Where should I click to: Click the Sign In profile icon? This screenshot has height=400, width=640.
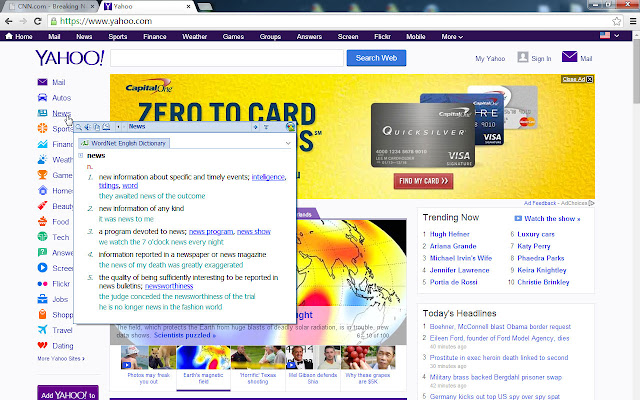[522, 58]
